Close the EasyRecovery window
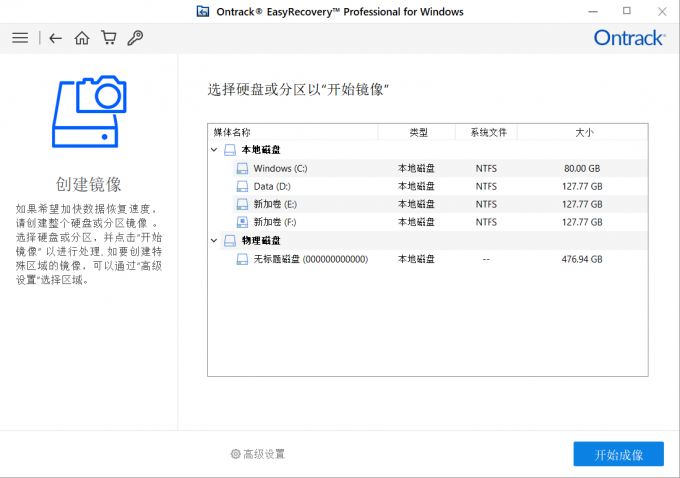The image size is (680, 478). (662, 12)
